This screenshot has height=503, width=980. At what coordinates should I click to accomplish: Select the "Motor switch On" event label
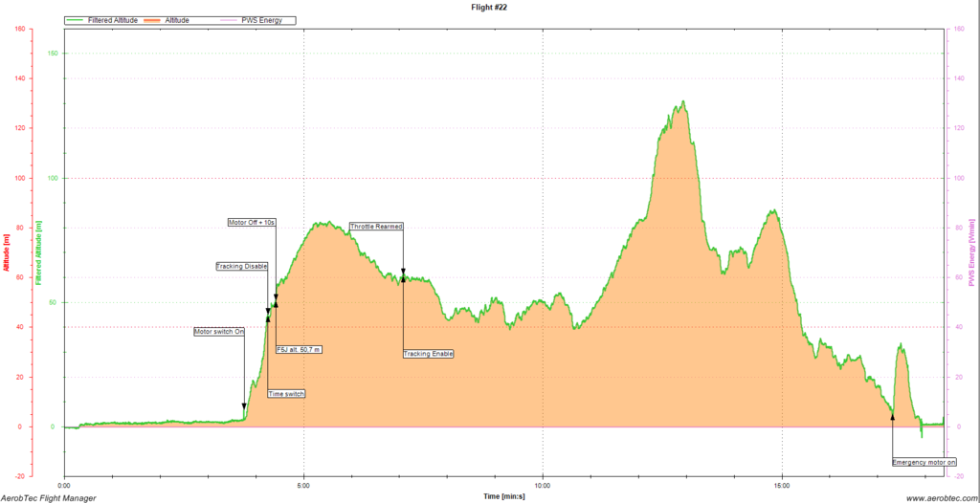219,332
